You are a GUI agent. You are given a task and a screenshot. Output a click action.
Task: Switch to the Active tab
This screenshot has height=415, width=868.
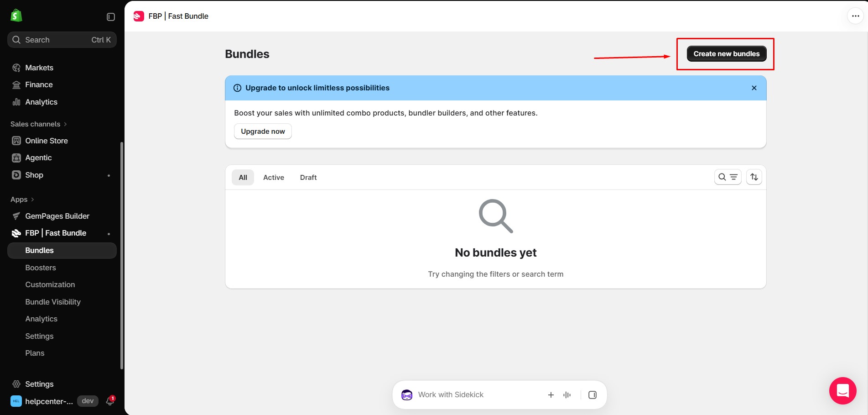click(x=274, y=178)
